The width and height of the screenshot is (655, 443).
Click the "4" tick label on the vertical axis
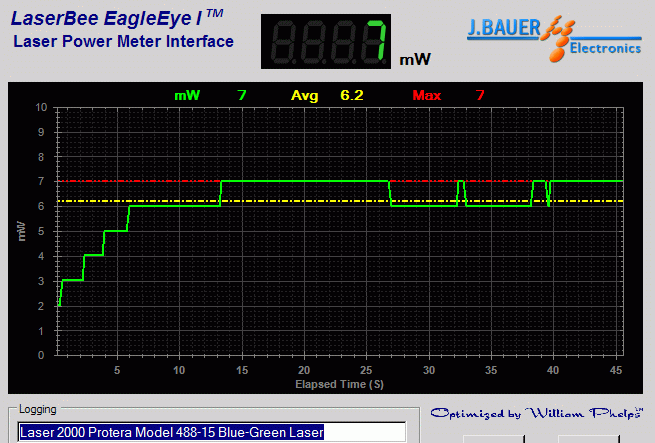click(41, 256)
